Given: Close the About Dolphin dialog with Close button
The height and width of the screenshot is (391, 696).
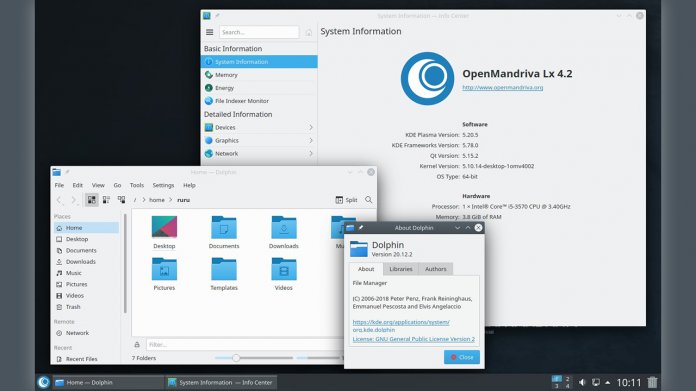Looking at the screenshot, I should 462,357.
